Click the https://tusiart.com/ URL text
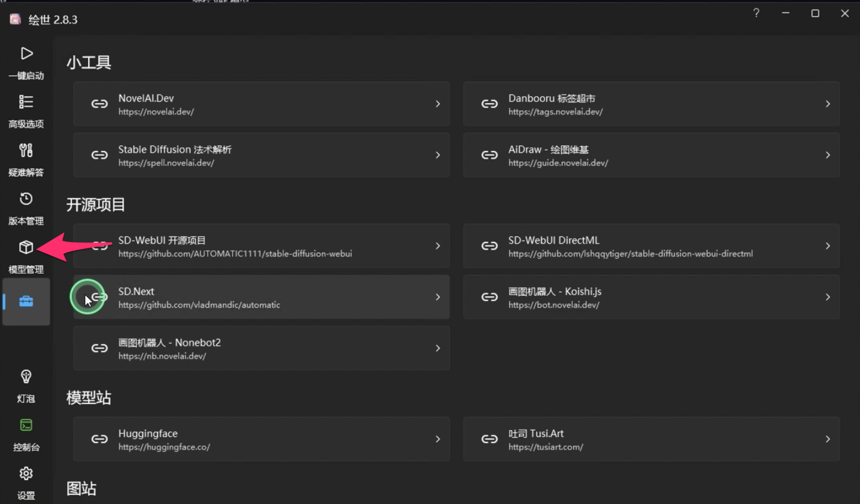The height and width of the screenshot is (504, 860). 546,447
